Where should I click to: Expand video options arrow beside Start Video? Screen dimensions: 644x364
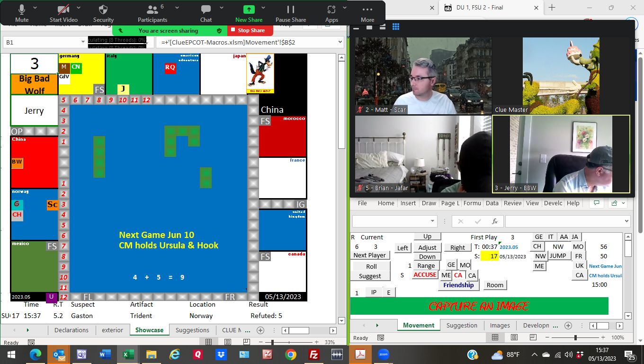(x=79, y=8)
